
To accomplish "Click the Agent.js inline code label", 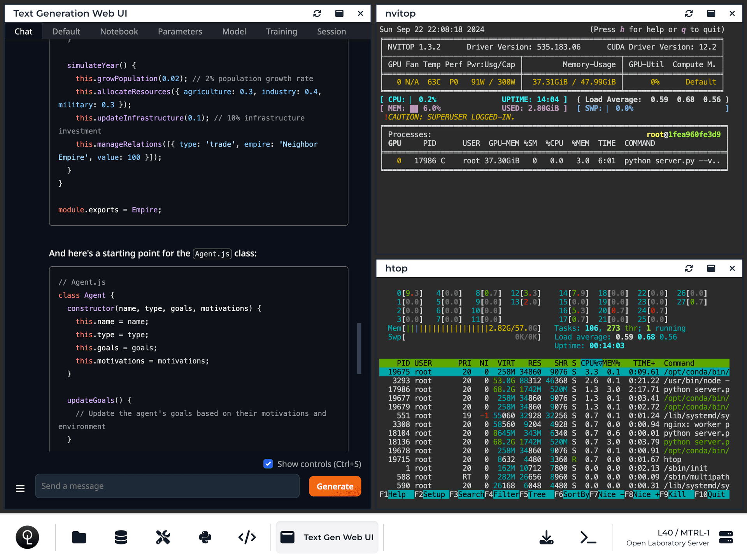I will click(x=212, y=254).
